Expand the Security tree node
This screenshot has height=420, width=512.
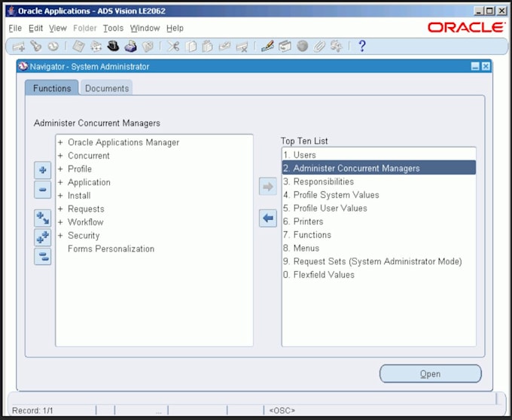pyautogui.click(x=60, y=236)
